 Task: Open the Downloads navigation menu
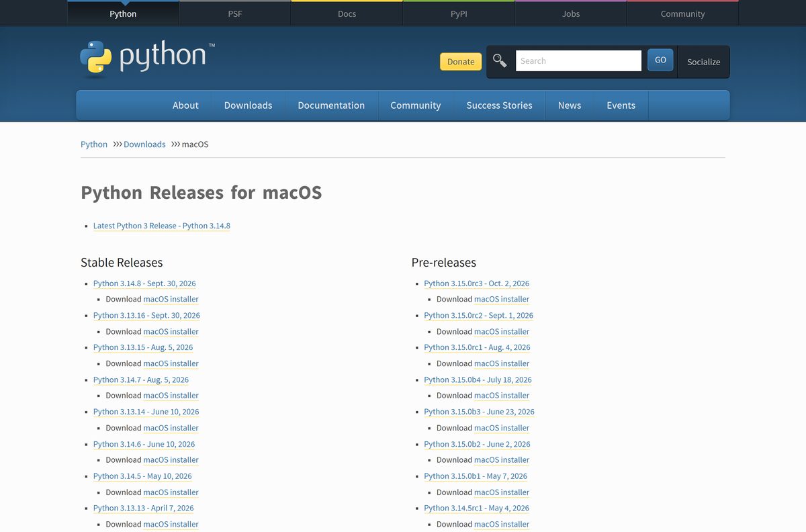pos(248,105)
